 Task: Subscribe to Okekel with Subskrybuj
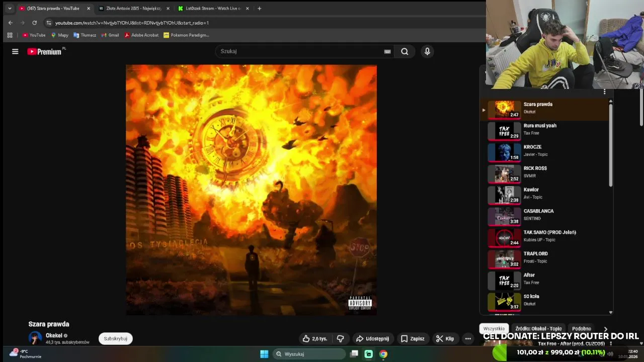pyautogui.click(x=115, y=339)
